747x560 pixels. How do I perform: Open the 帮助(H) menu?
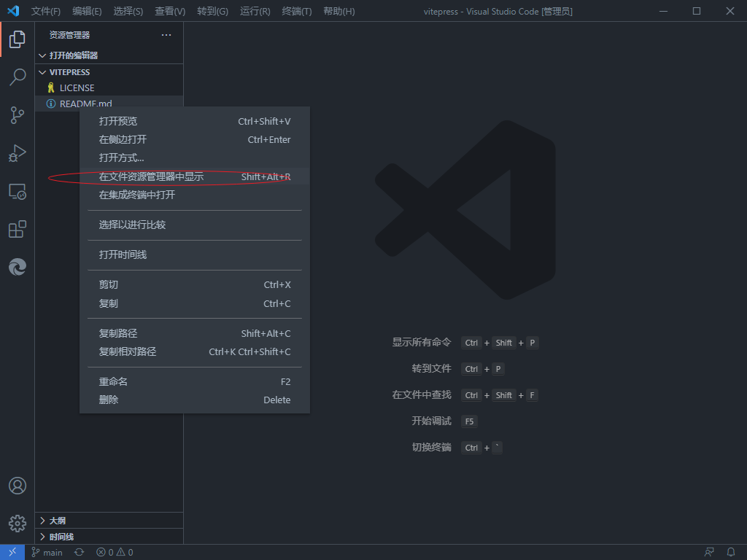[x=339, y=11]
